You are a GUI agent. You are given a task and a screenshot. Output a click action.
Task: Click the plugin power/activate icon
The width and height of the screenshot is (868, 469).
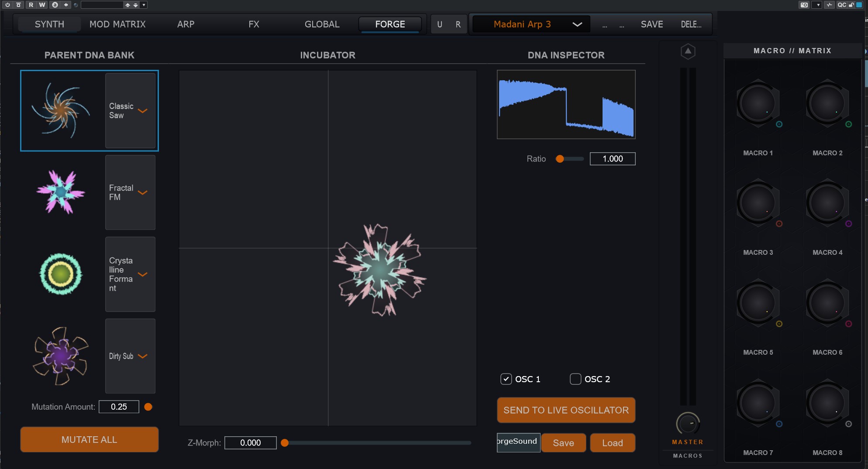coord(7,5)
